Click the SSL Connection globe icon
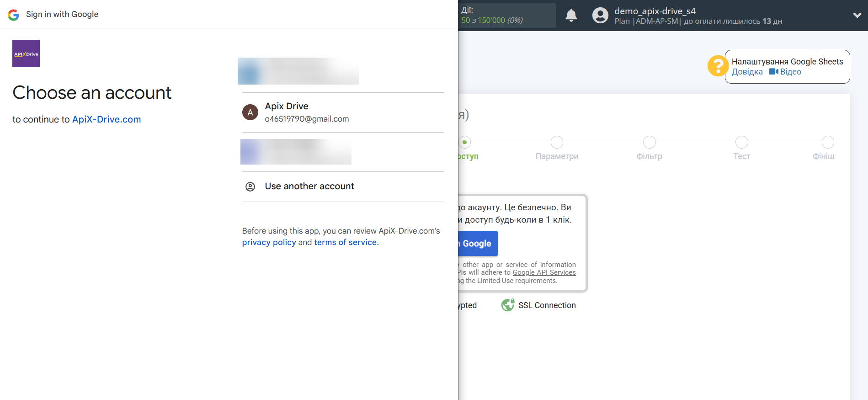 pyautogui.click(x=507, y=305)
